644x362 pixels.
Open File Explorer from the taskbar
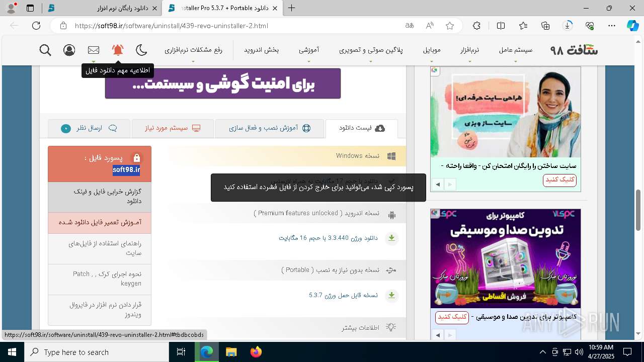[x=231, y=352]
